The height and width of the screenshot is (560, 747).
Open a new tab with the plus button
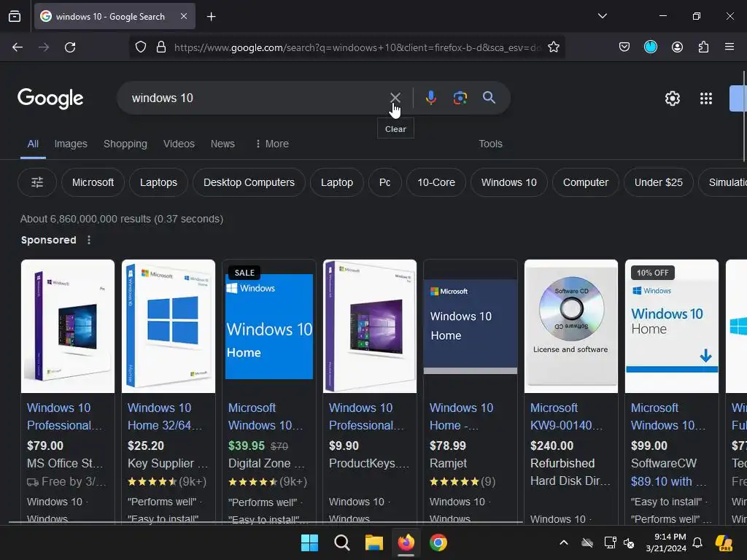click(x=211, y=17)
